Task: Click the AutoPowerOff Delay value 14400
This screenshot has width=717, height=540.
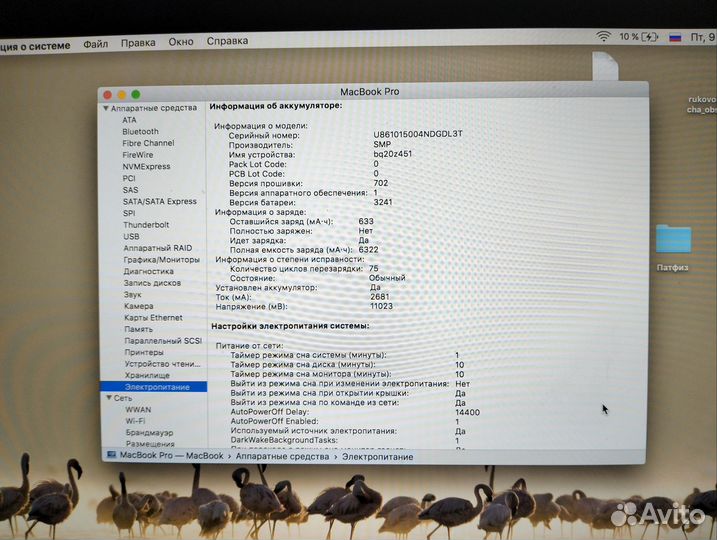Action: click(468, 412)
